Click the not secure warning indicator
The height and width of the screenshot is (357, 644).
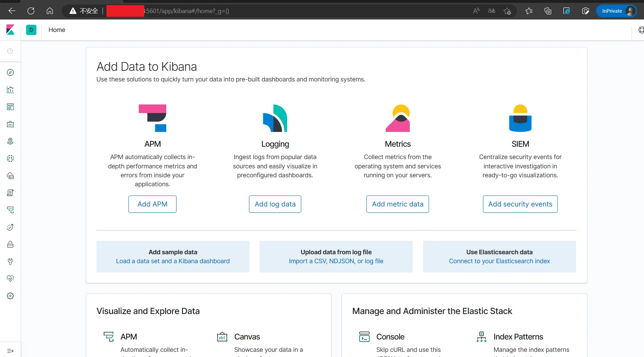[x=84, y=11]
